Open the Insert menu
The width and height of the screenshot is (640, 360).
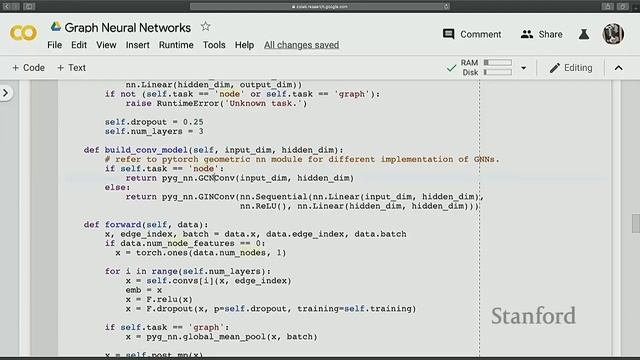coord(138,45)
